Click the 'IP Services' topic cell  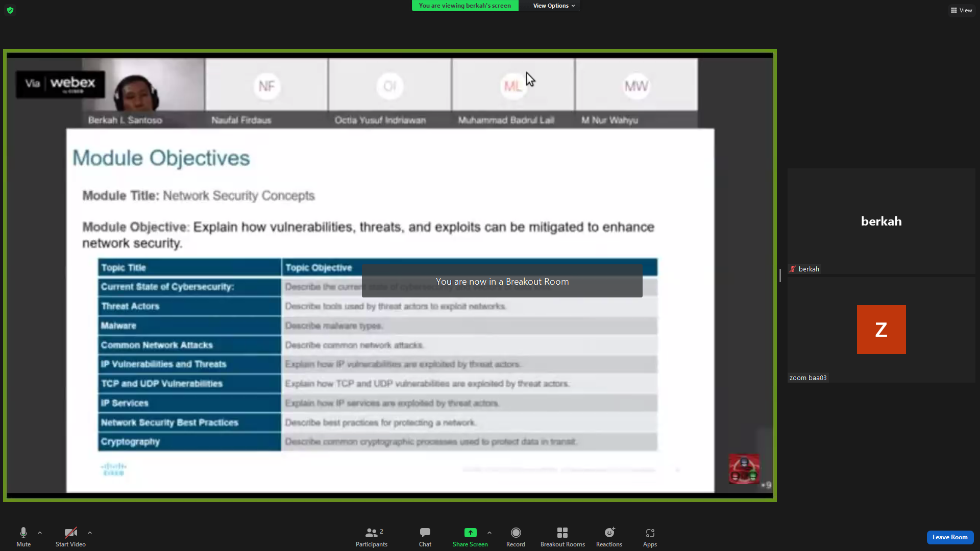point(189,403)
